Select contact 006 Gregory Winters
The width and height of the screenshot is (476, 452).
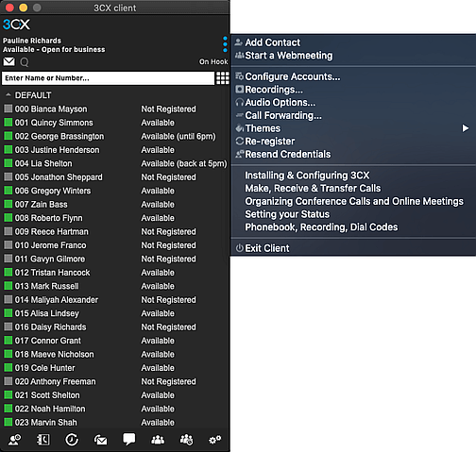pyautogui.click(x=115, y=191)
